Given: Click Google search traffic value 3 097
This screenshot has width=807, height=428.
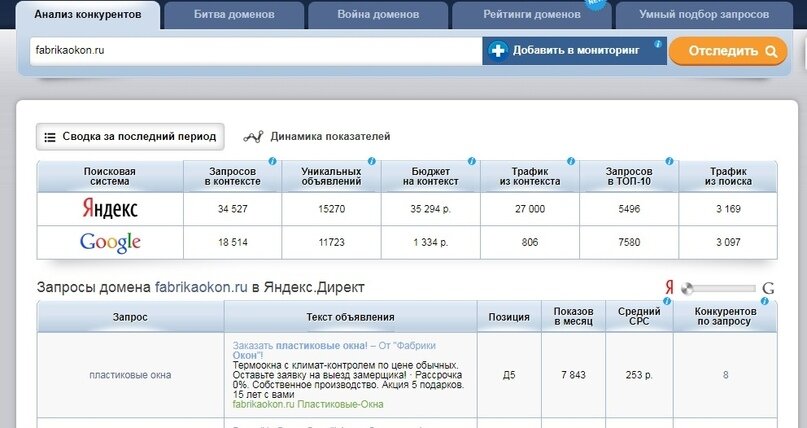Looking at the screenshot, I should point(728,242).
